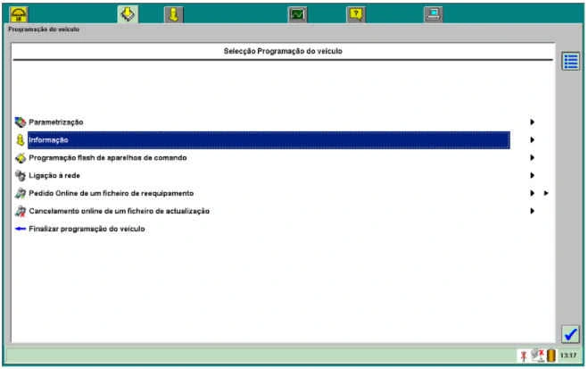Open Pedido Online de um ficheiro de reequipamento
The width and height of the screenshot is (588, 369).
pos(111,193)
